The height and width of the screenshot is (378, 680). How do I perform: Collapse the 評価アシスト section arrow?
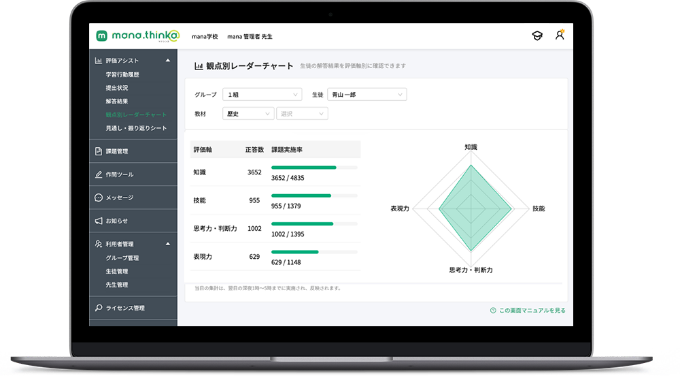point(168,60)
